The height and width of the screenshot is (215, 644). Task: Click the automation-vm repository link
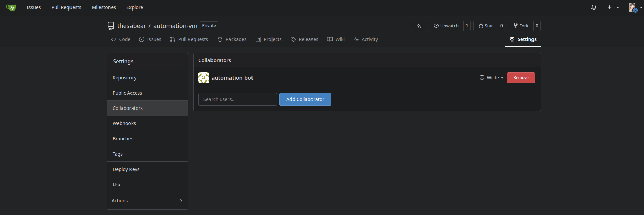175,26
